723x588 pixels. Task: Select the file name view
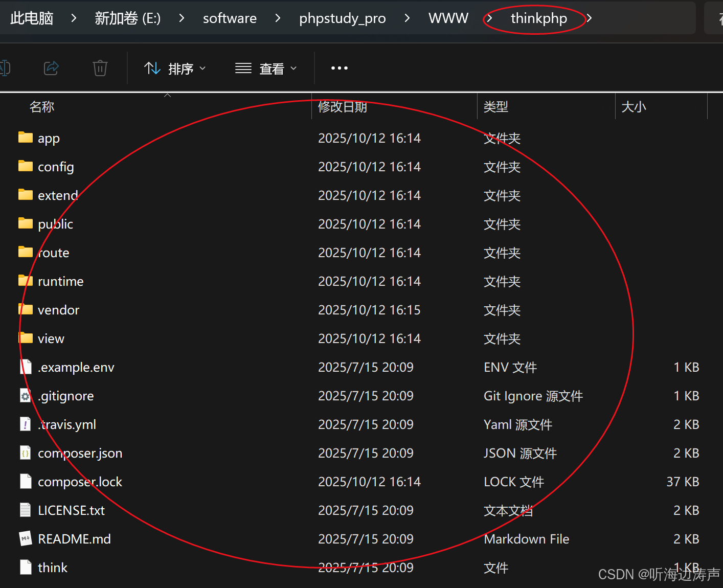[51, 338]
